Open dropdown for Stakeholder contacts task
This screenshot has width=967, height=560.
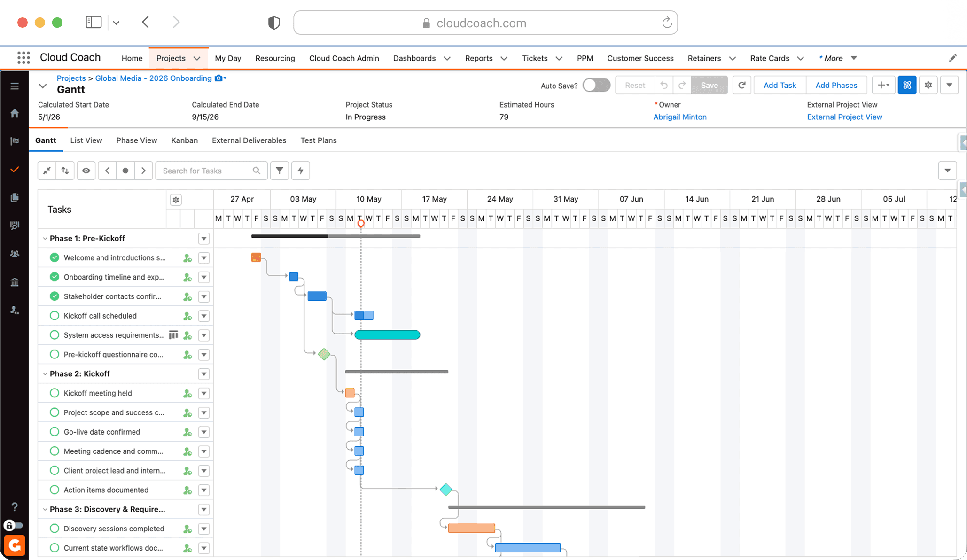204,296
